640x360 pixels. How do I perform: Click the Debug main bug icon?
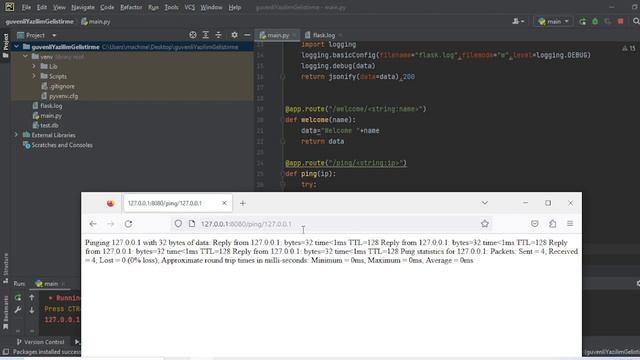pyautogui.click(x=595, y=21)
